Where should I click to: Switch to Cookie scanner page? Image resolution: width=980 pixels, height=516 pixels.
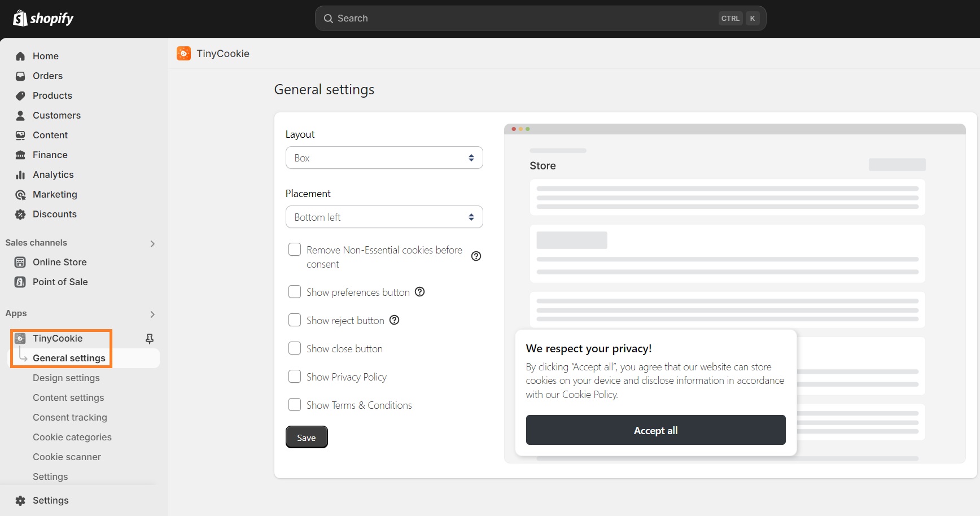coord(67,457)
